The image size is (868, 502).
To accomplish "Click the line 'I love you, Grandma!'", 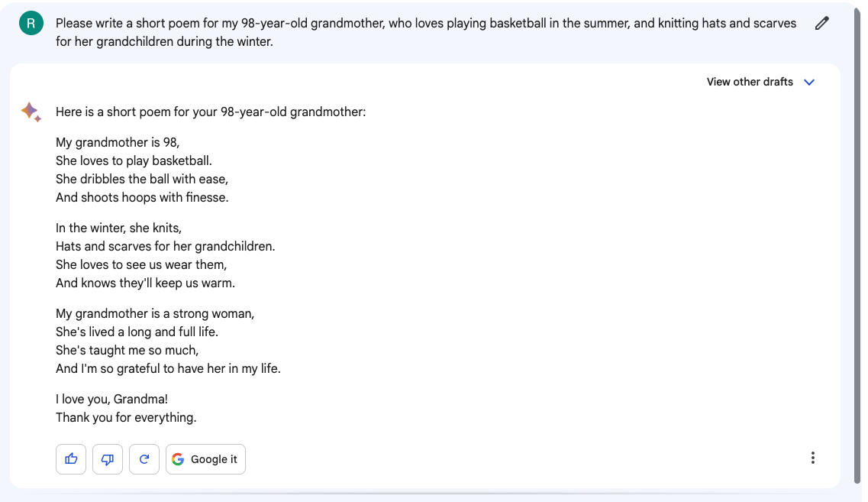I will (x=111, y=399).
